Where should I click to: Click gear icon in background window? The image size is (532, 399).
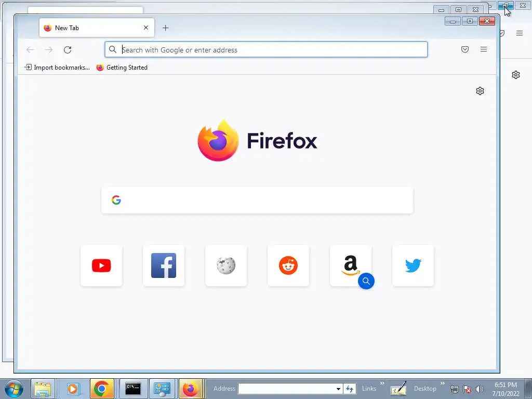click(x=516, y=75)
